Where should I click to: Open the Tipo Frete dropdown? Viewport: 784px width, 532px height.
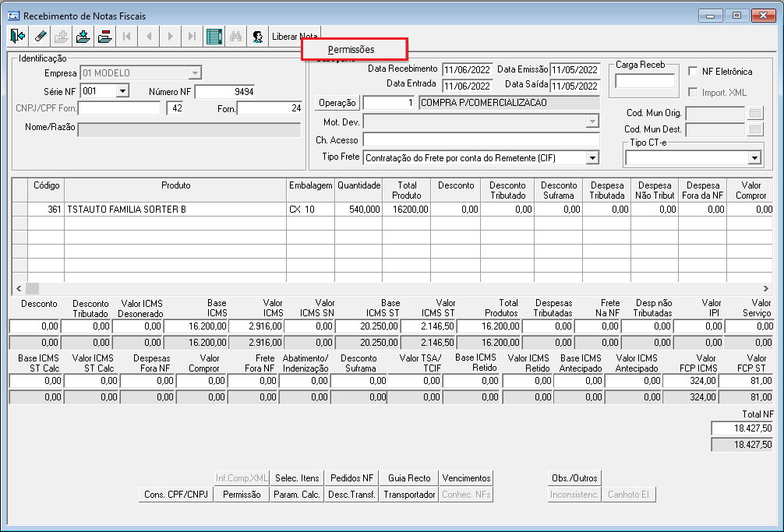click(592, 157)
